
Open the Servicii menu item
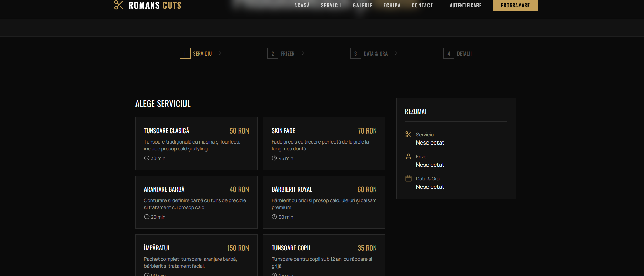pos(331,6)
